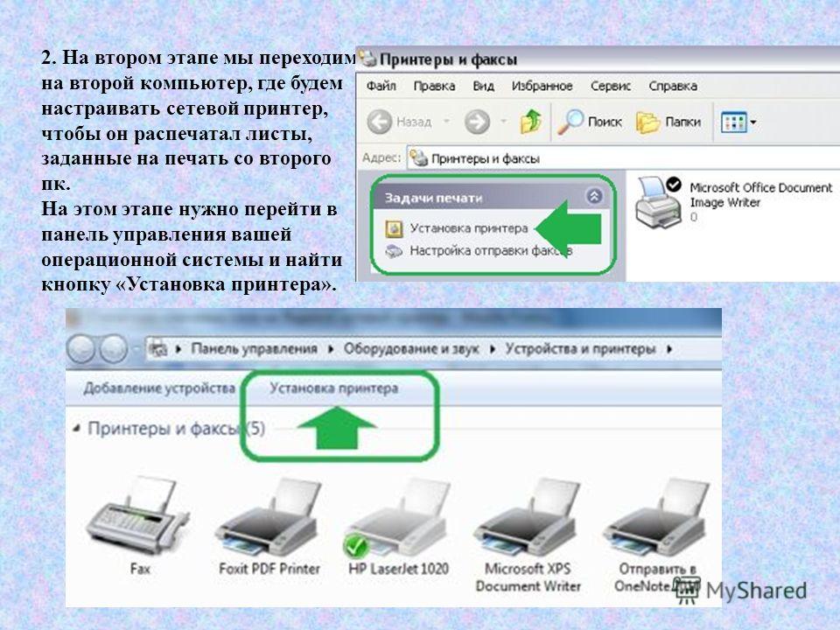840x630 pixels.
Task: Select the Отправить в OneNote printer icon
Action: point(657,519)
